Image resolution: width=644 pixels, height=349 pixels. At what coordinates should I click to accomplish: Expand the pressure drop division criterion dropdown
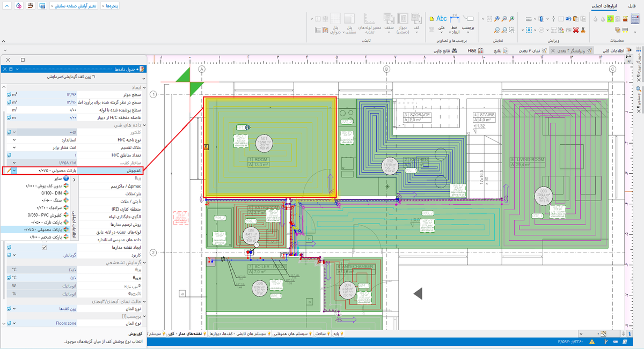(x=14, y=147)
